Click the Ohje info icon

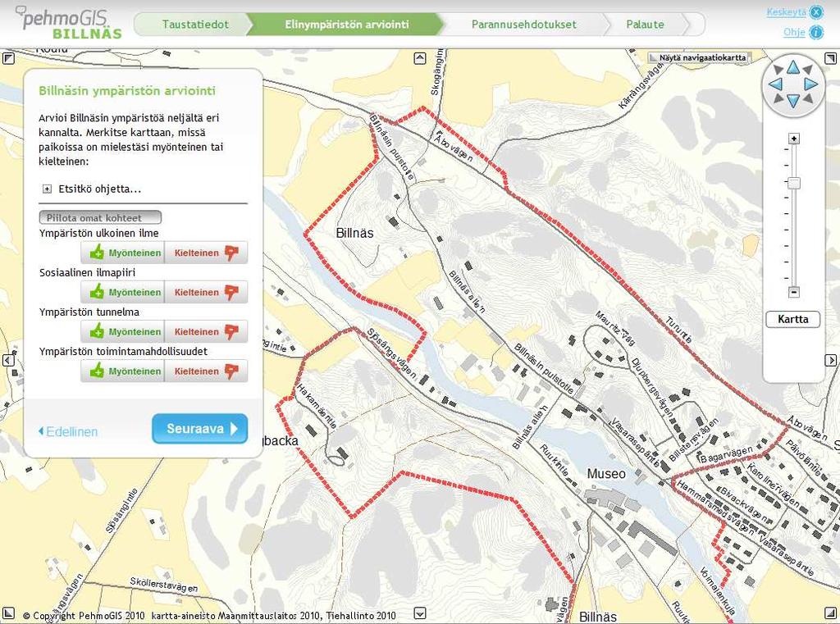pos(816,33)
